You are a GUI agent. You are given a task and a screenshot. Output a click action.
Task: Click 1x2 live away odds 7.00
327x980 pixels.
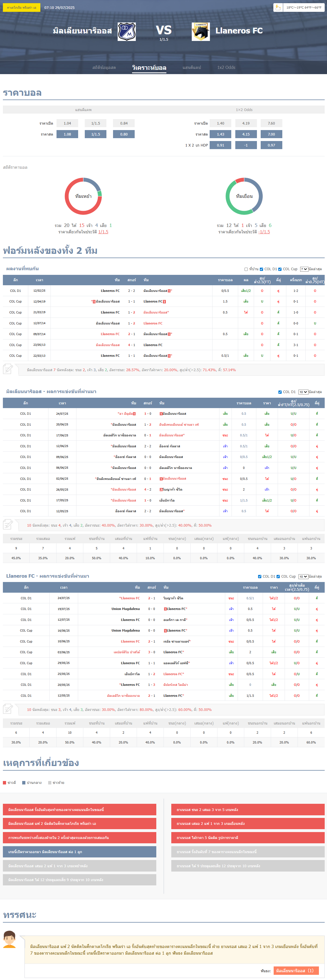(271, 134)
